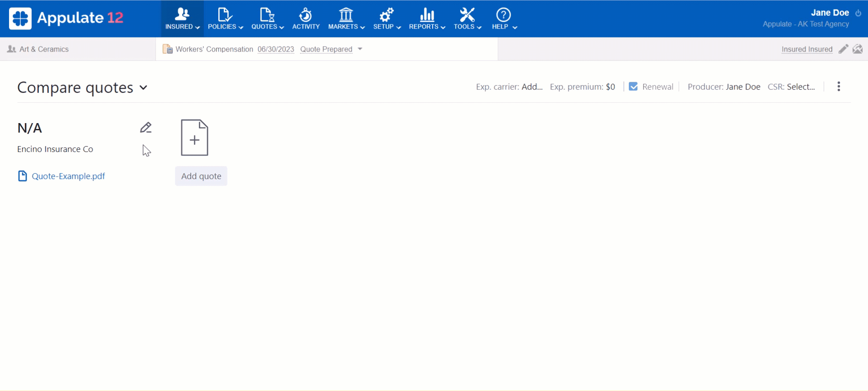
Task: Uncheck the Renewal checkbox
Action: point(633,86)
